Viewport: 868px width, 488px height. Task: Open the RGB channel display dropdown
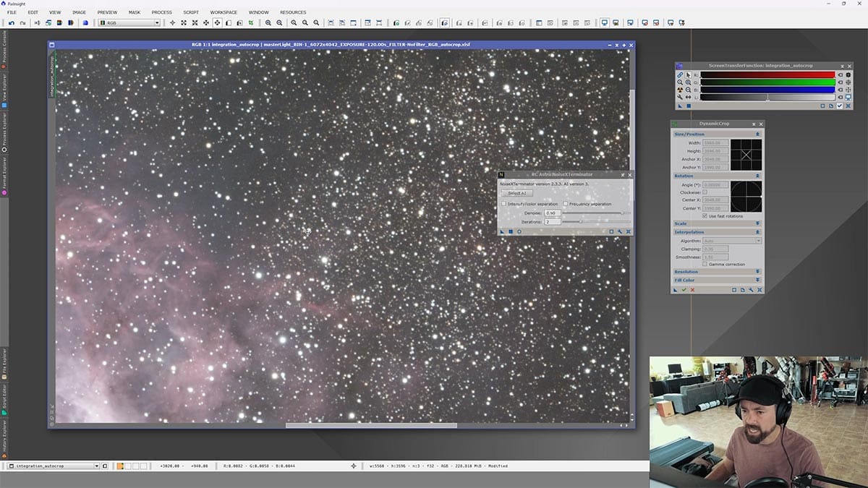[129, 23]
